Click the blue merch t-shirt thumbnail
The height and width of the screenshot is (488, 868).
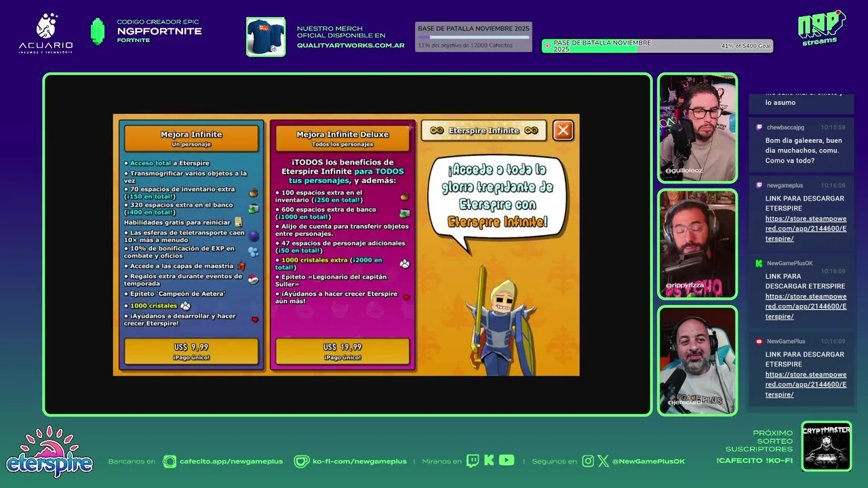click(x=266, y=37)
